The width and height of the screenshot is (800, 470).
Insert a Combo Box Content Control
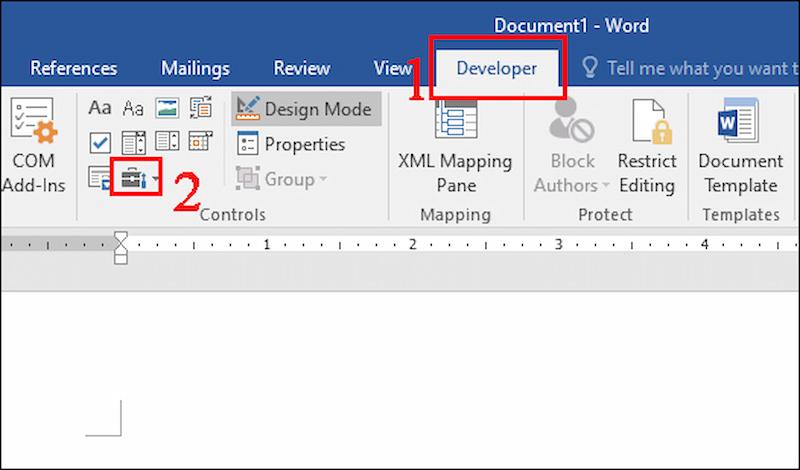(134, 143)
